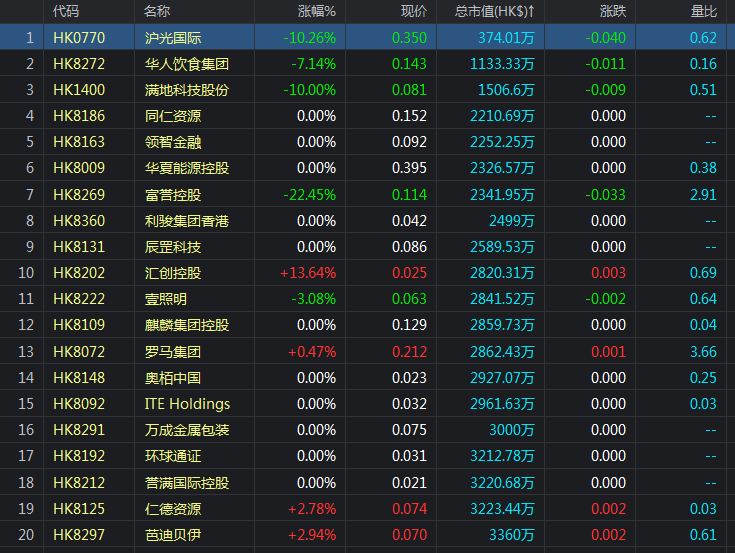Select ITE Holdings name

187,404
